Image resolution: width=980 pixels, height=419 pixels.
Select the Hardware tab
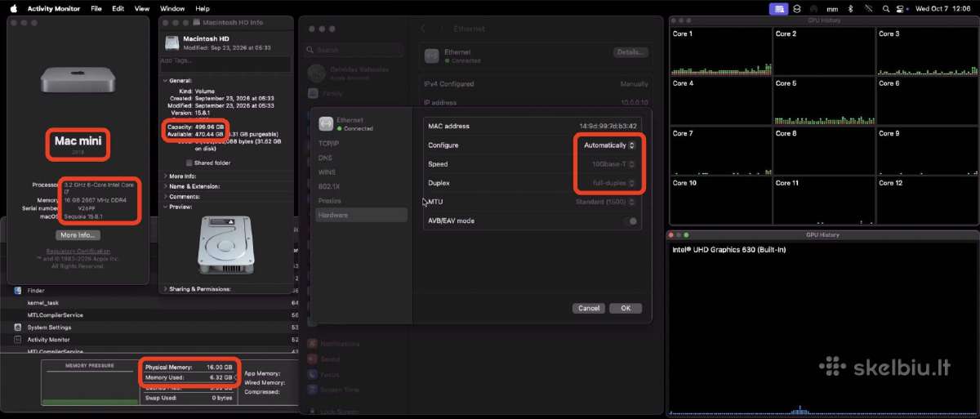point(362,215)
